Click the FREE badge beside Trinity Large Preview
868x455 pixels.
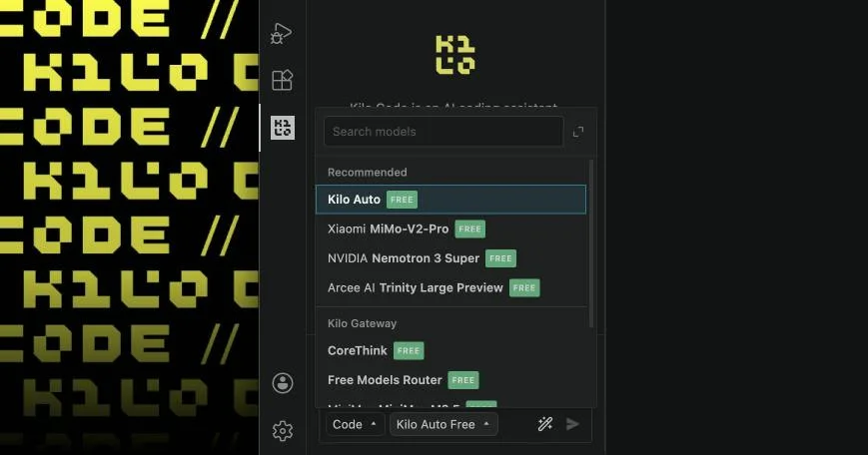tap(524, 288)
